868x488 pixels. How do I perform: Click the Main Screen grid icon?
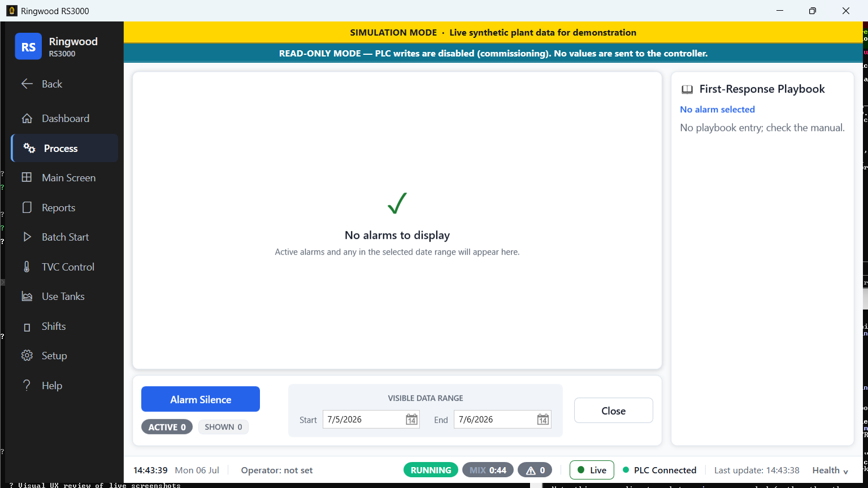pos(27,177)
